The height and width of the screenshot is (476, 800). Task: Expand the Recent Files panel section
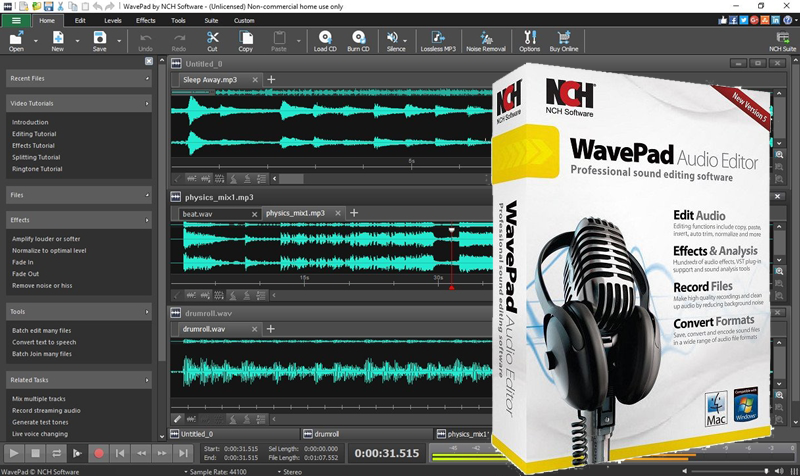[x=79, y=79]
